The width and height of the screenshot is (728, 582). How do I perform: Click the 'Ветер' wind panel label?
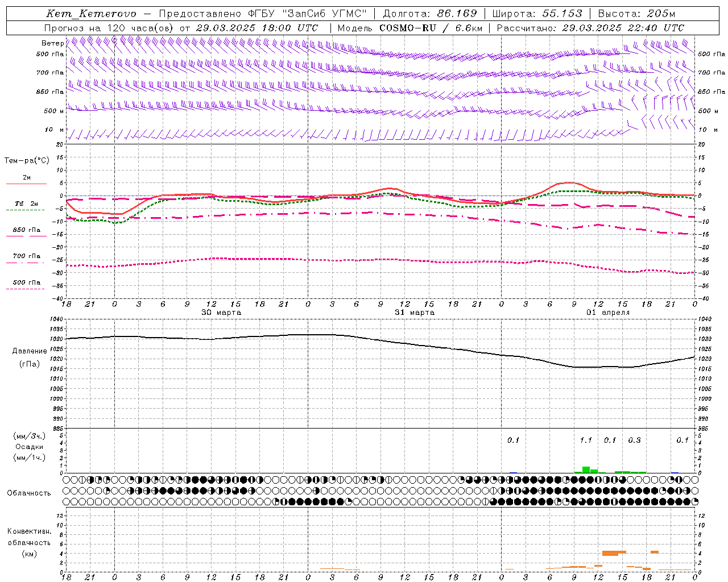[52, 43]
